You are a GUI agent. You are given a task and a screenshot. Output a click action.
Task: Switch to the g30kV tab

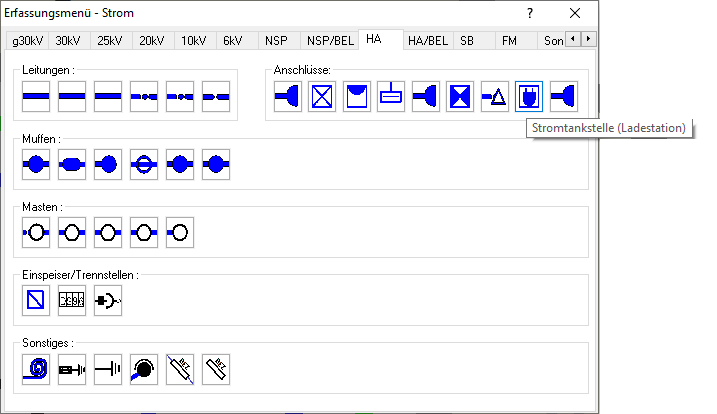(x=26, y=41)
